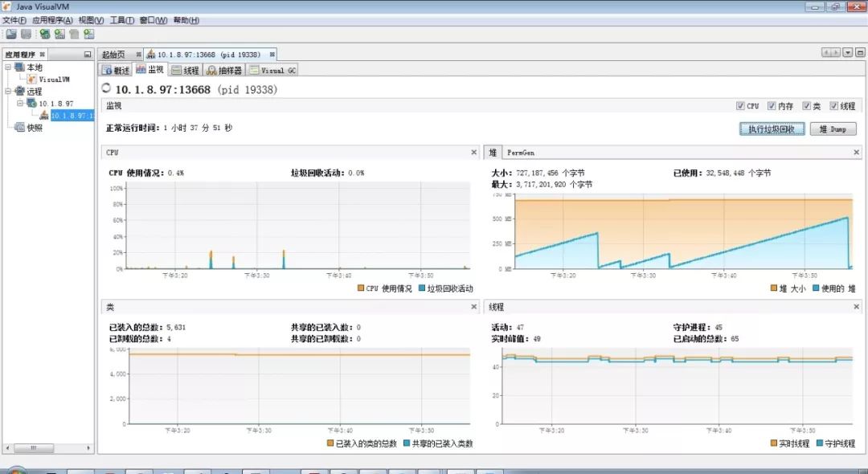Click the grayed save toolbar icon

[x=26, y=35]
